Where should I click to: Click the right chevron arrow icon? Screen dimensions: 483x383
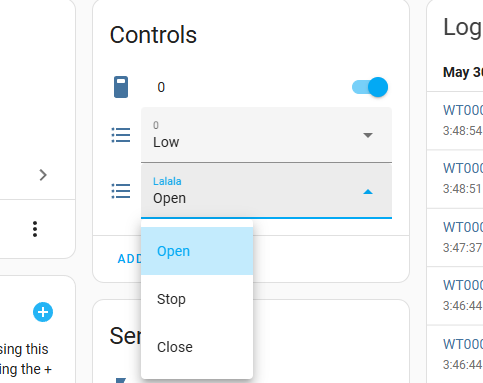point(43,175)
